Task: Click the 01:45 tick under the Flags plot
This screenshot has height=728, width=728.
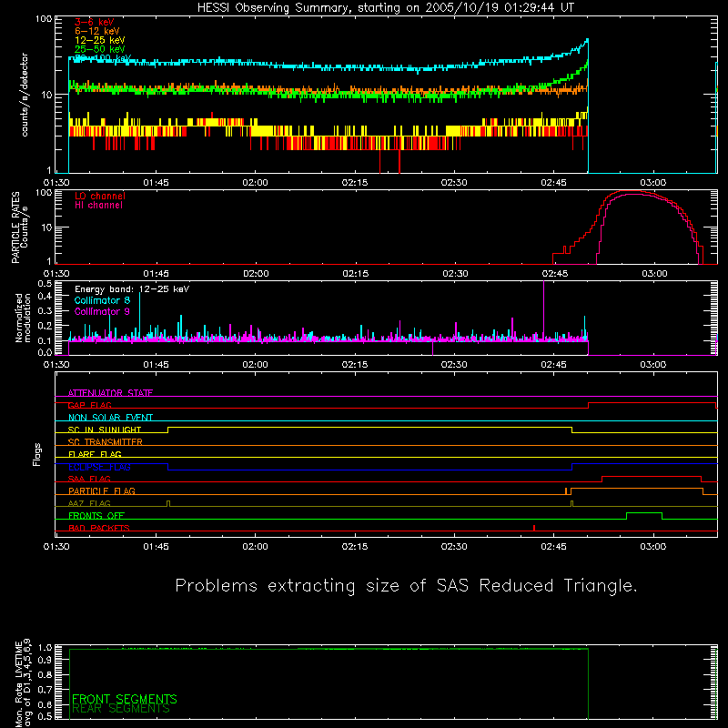Action: [x=156, y=547]
